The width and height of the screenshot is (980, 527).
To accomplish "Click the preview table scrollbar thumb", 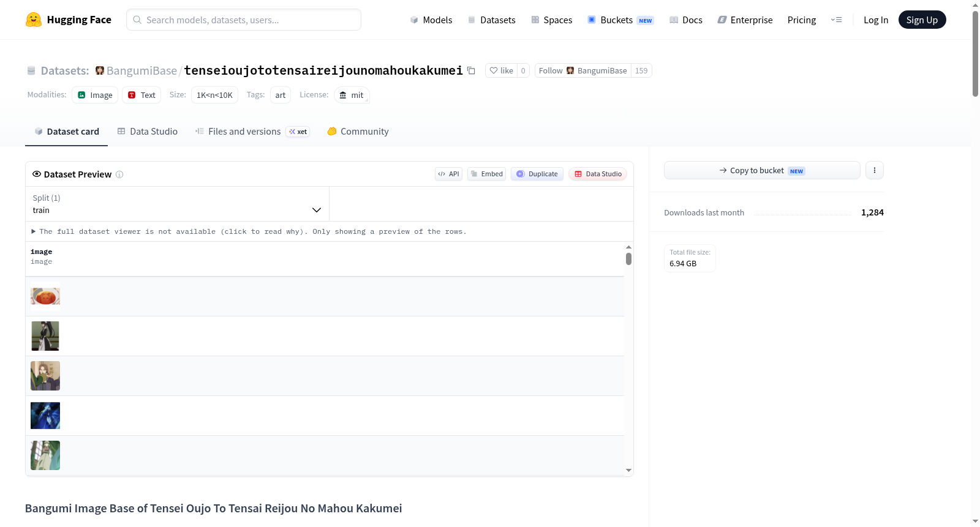I will point(628,259).
